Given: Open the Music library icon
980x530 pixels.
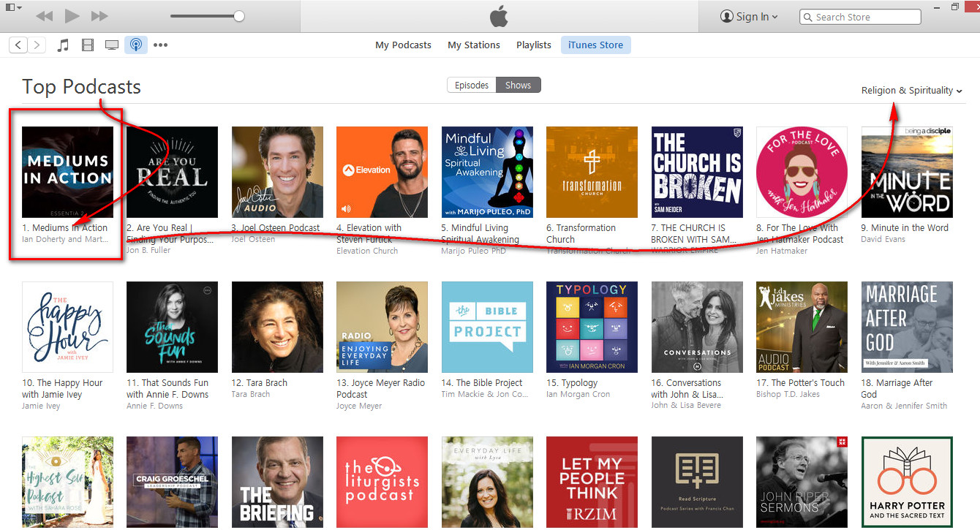Looking at the screenshot, I should [63, 45].
